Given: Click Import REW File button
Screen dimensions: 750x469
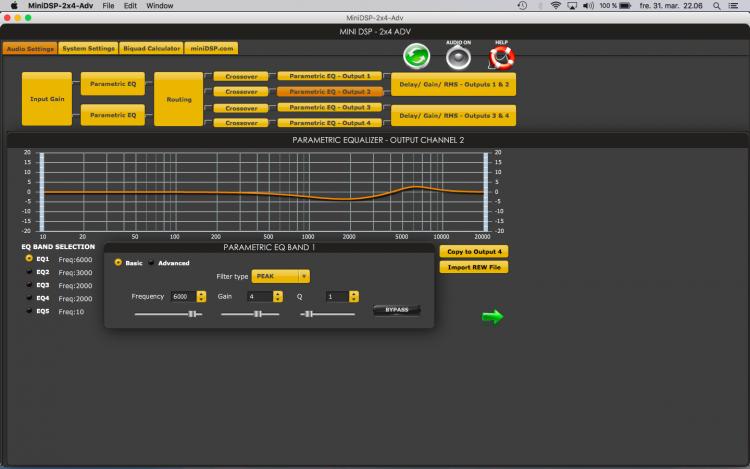Looking at the screenshot, I should point(474,267).
